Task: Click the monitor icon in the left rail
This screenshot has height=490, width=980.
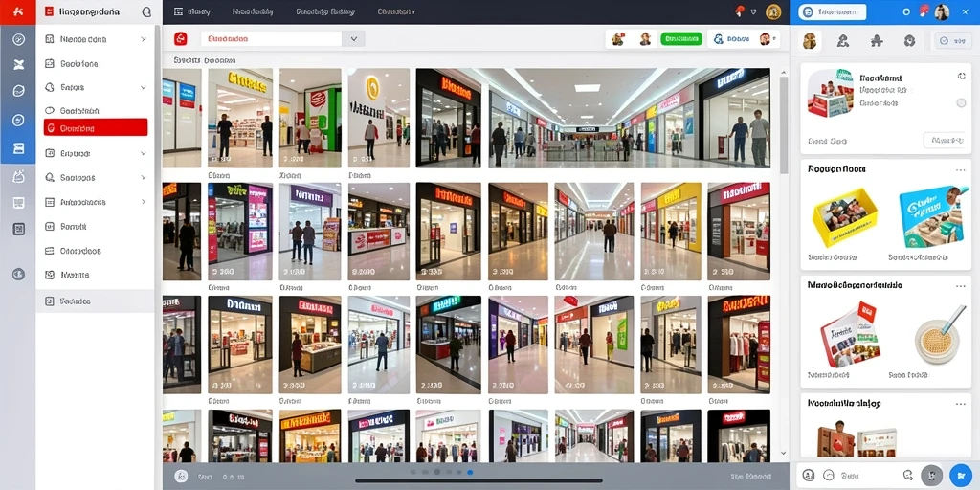Action: click(18, 203)
